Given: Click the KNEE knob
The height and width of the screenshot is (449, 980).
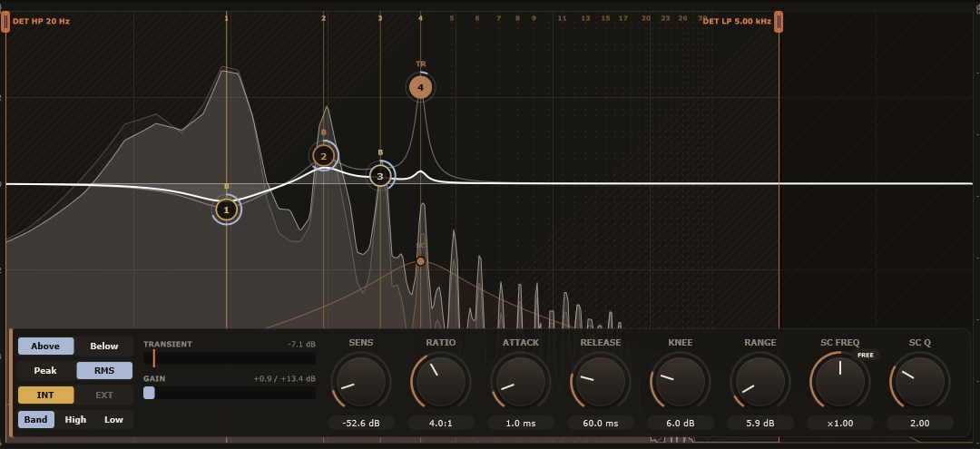Looking at the screenshot, I should pyautogui.click(x=681, y=382).
